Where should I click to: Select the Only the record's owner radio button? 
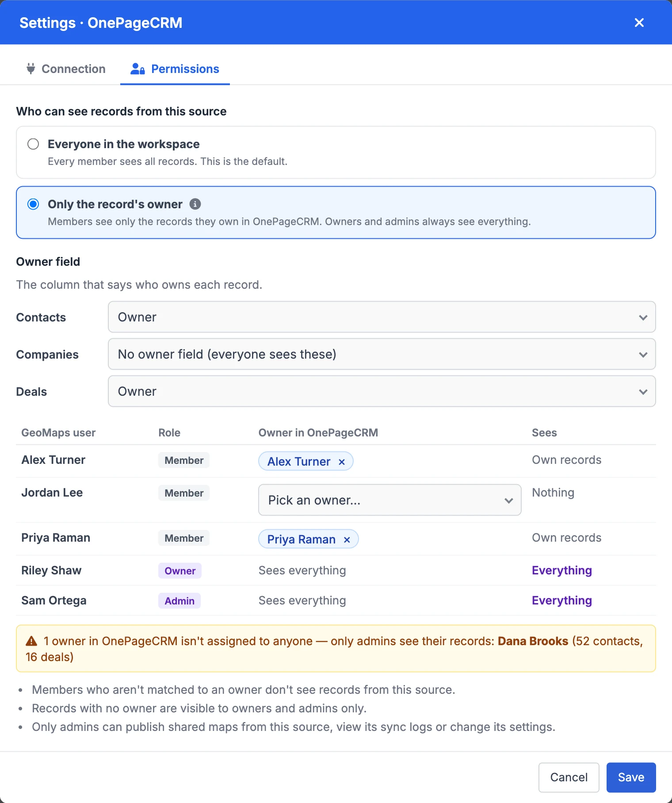coord(33,204)
